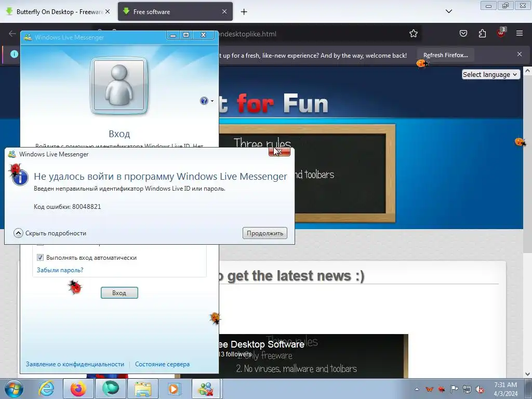Image resolution: width=532 pixels, height=399 pixels.
Task: Open Windows Explorer folder on taskbar
Action: click(143, 389)
